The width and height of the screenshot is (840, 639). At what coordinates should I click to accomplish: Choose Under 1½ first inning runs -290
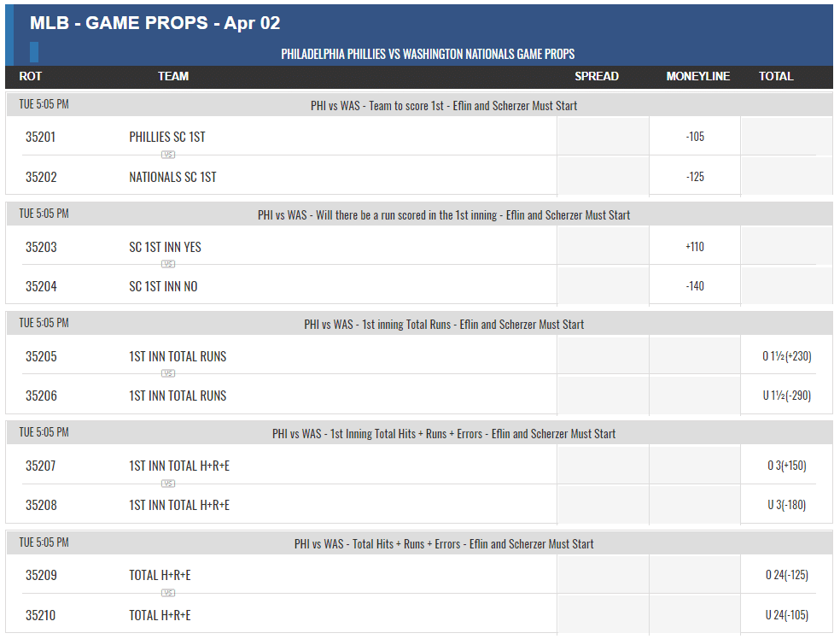coord(786,396)
